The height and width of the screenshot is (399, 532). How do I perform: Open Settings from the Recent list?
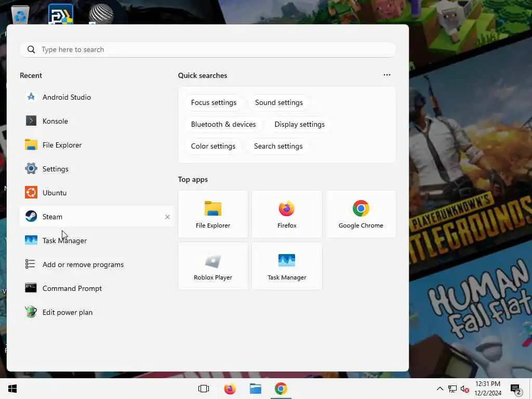[97, 169]
